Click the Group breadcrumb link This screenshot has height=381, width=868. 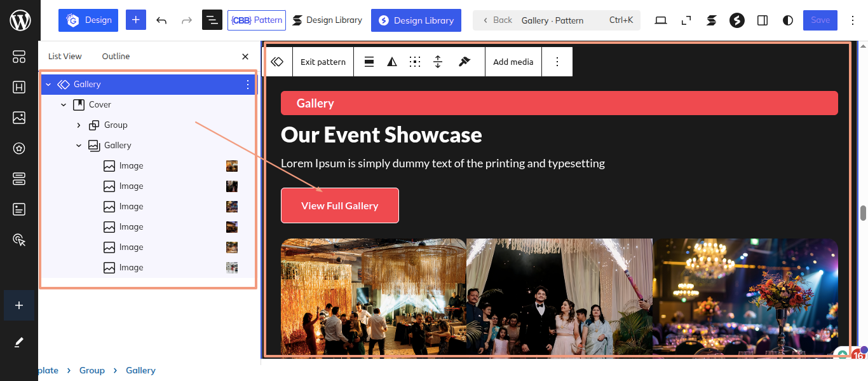(x=92, y=370)
